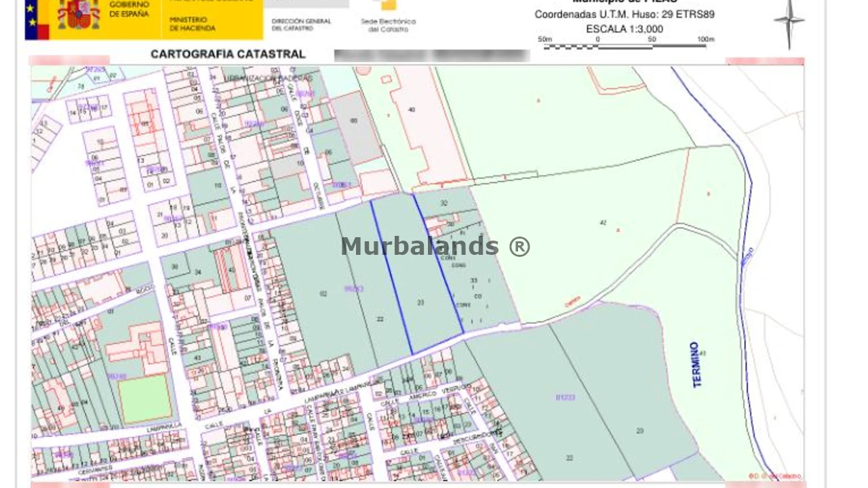Click parcel 32 above the highlighted plot
This screenshot has height=488, width=868.
click(x=443, y=203)
